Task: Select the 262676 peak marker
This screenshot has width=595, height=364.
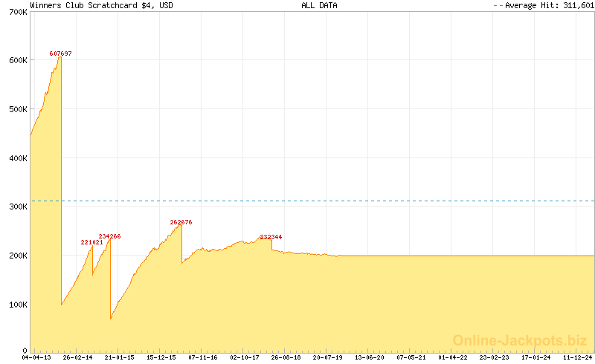Action: pos(181,222)
